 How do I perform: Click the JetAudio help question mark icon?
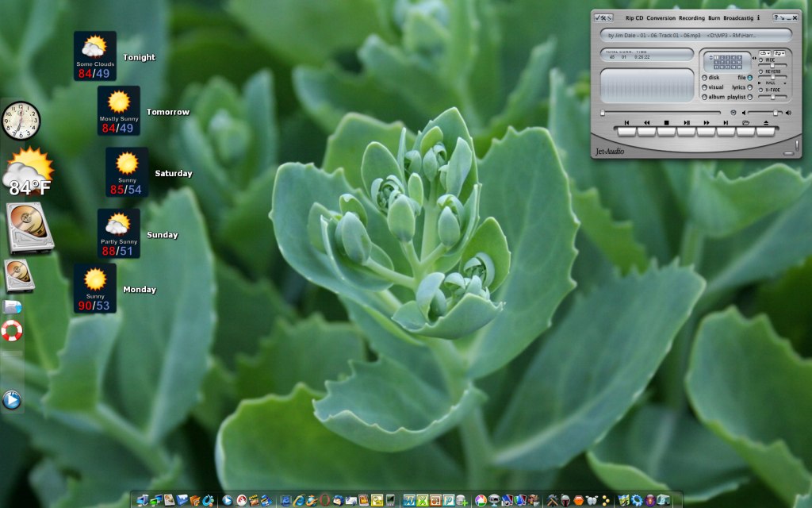click(x=776, y=17)
